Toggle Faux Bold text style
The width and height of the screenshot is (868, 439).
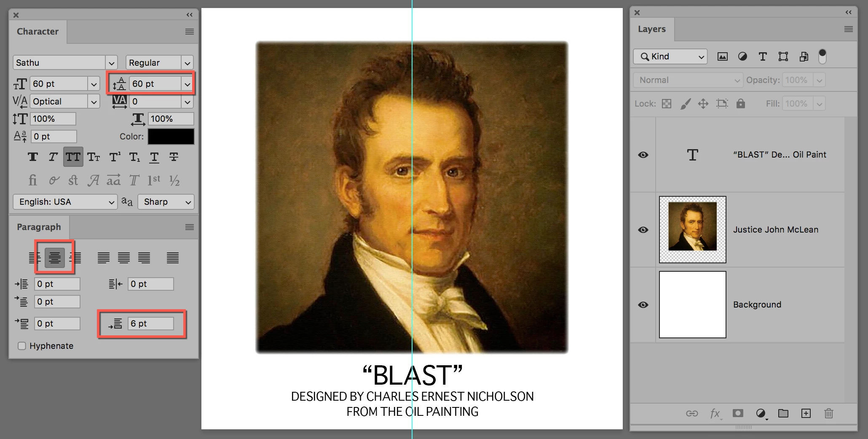pyautogui.click(x=33, y=157)
